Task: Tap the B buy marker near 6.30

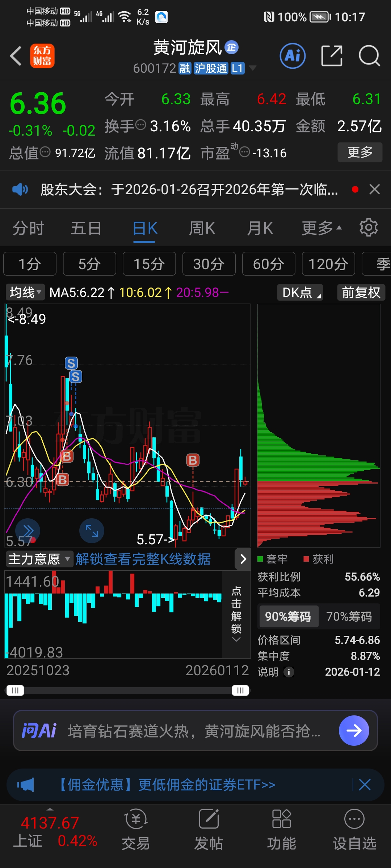Action: click(63, 480)
